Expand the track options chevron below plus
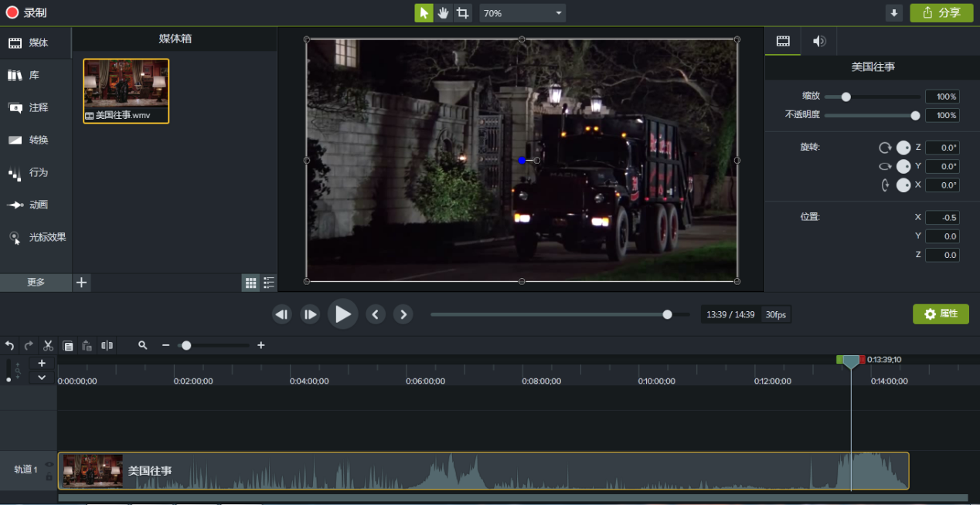 point(42,378)
